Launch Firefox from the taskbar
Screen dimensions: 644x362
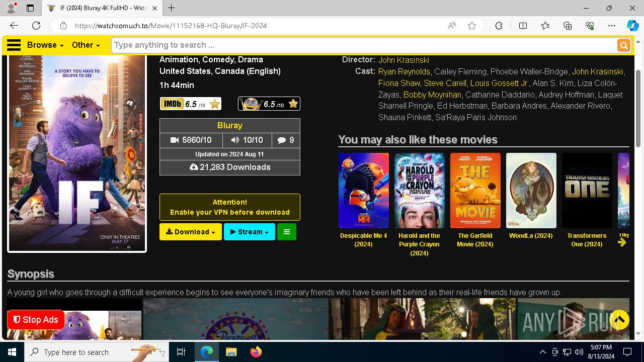click(x=256, y=352)
